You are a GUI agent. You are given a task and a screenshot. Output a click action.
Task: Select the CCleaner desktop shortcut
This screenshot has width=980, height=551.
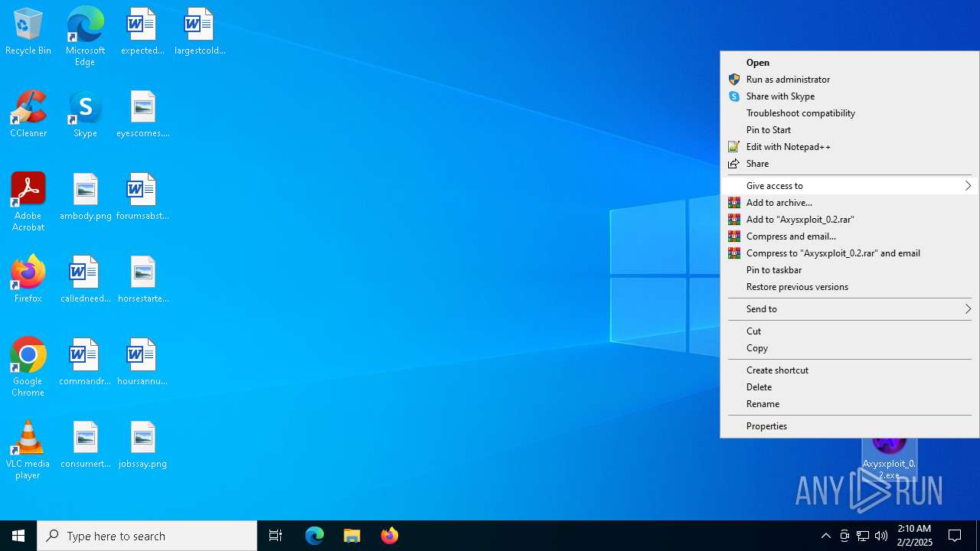pyautogui.click(x=28, y=115)
